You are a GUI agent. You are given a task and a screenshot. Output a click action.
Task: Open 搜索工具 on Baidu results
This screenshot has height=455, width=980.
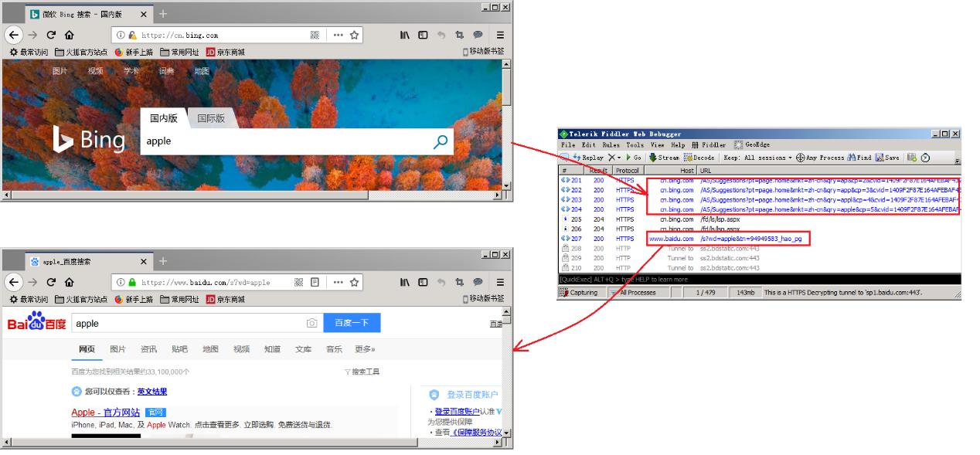pyautogui.click(x=362, y=372)
